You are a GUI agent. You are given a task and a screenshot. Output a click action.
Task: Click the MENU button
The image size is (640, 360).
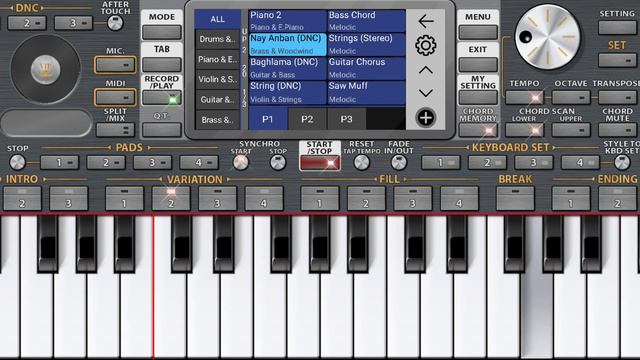tap(478, 32)
